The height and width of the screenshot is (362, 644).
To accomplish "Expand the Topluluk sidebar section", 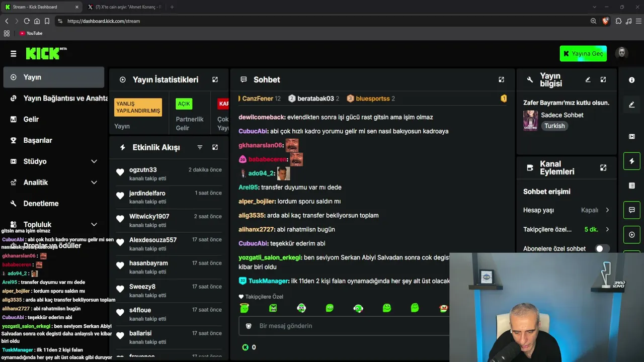I will 94,224.
